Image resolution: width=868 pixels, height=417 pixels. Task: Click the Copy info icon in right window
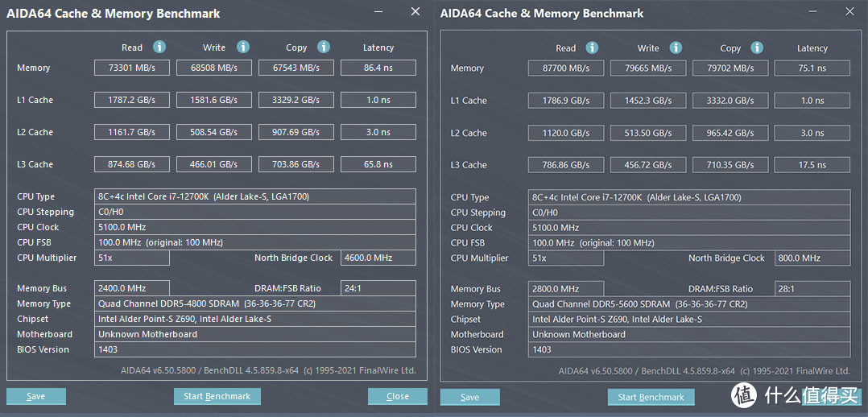(757, 47)
